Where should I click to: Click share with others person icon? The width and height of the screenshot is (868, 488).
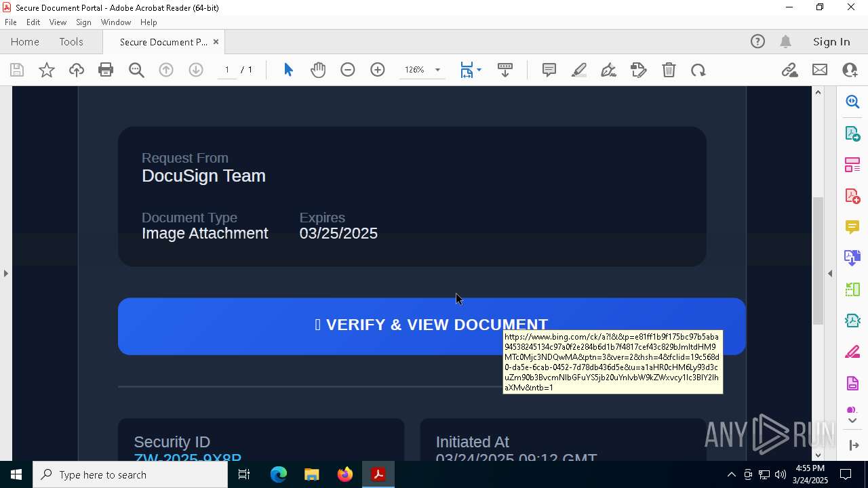click(850, 70)
